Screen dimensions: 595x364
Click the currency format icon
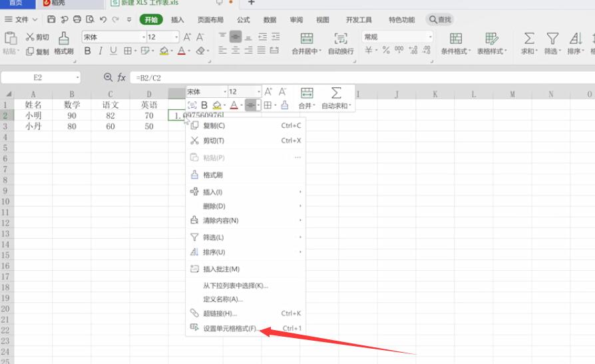pyautogui.click(x=369, y=50)
